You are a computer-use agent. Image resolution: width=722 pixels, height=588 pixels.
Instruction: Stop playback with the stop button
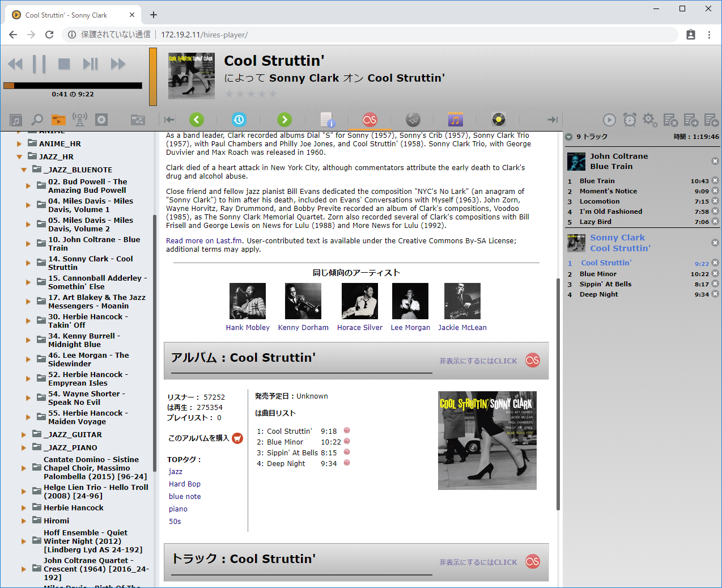[x=64, y=64]
